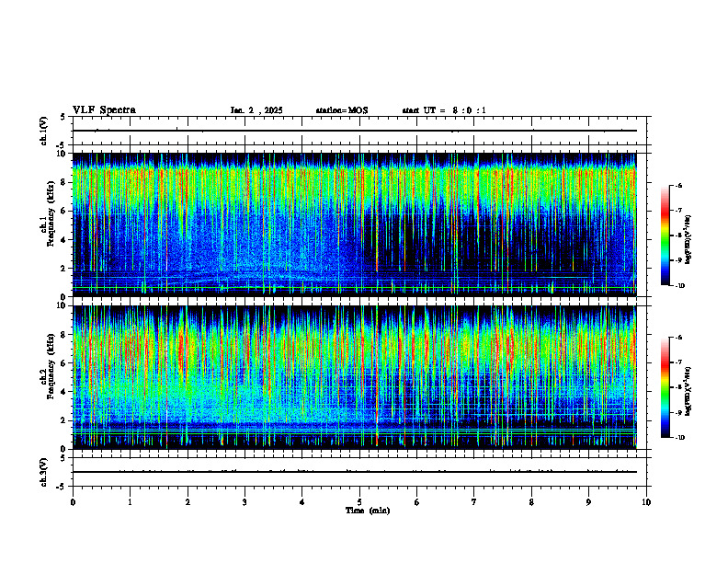Screen dimensions: 728x563
Task: Click the time axis tick label "4"
Action: click(x=302, y=502)
